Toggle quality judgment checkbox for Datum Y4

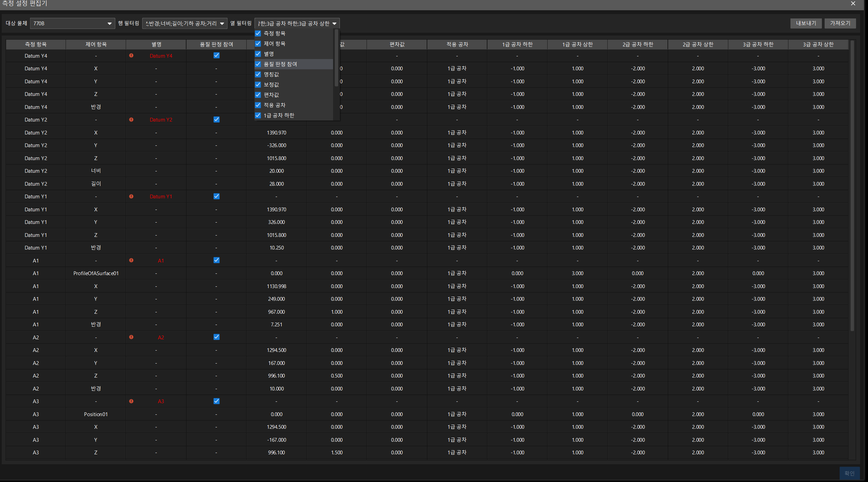(x=217, y=55)
